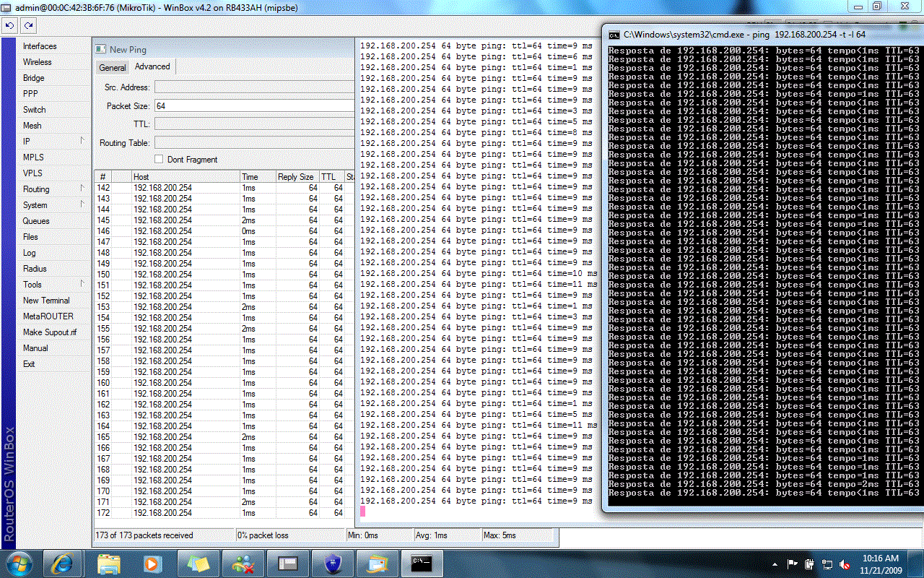The width and height of the screenshot is (924, 578).
Task: Click the cmd line showing tempo=2ms
Action: 764,484
